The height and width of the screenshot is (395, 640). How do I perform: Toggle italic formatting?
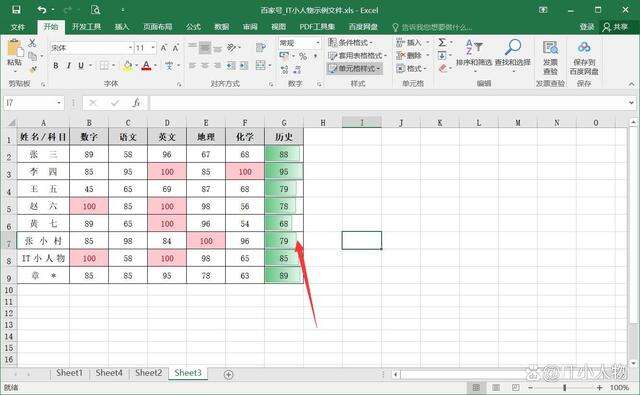[x=69, y=65]
